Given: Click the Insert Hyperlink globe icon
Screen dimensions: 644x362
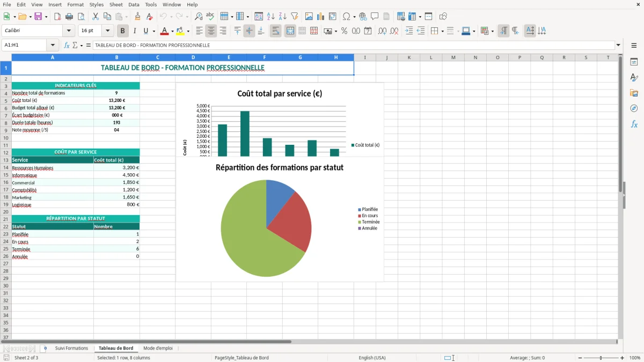Looking at the screenshot, I should 363,17.
